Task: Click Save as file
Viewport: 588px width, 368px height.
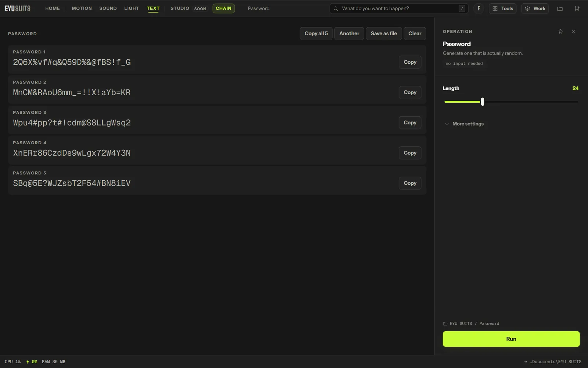Action: tap(384, 33)
